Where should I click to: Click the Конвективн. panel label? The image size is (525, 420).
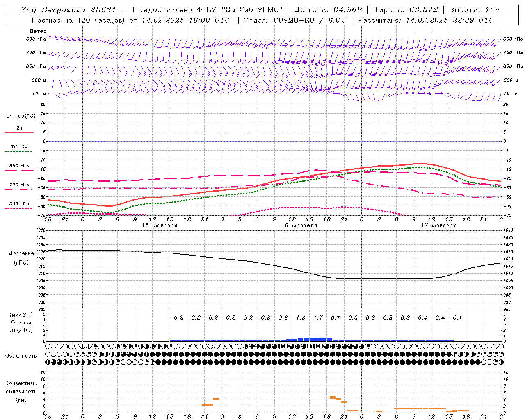pos(21,383)
